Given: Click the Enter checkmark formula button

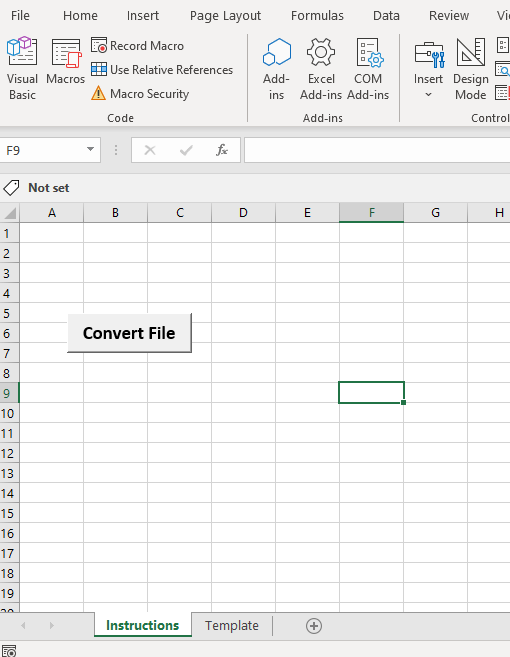Looking at the screenshot, I should (x=186, y=150).
